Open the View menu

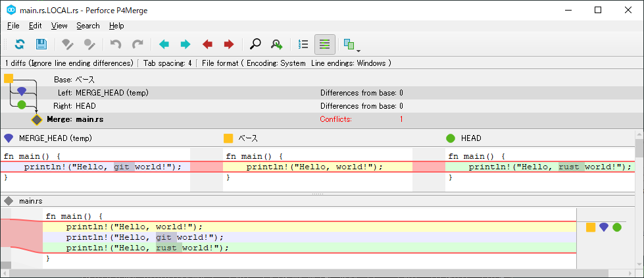pos(59,26)
